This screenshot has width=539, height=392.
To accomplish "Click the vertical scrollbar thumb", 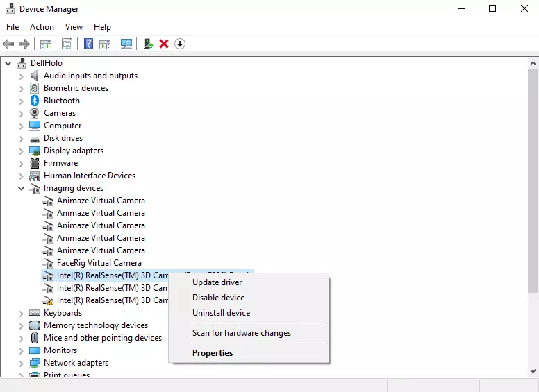I will point(533,181).
